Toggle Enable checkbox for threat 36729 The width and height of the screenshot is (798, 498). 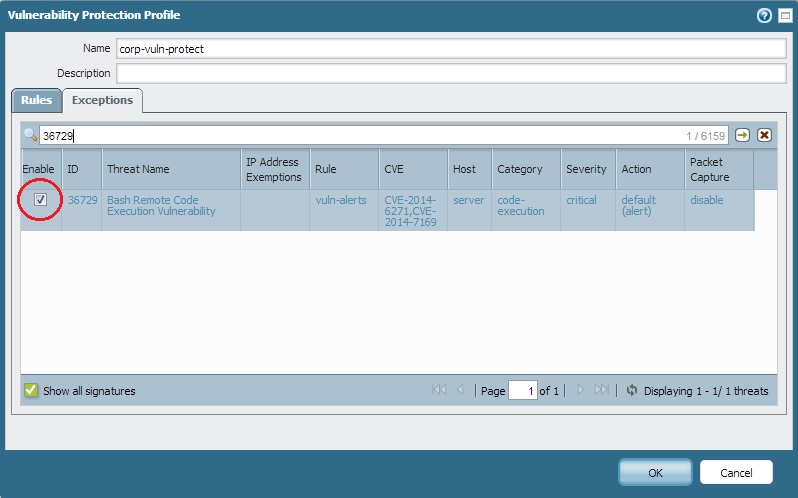point(40,200)
